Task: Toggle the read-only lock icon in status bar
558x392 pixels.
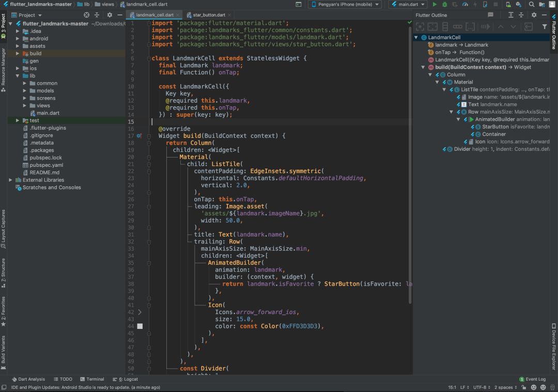Action: 523,387
